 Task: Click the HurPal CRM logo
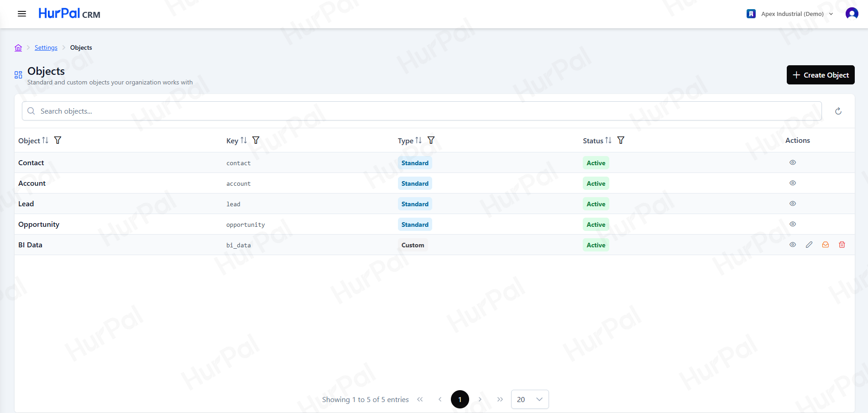tap(69, 14)
